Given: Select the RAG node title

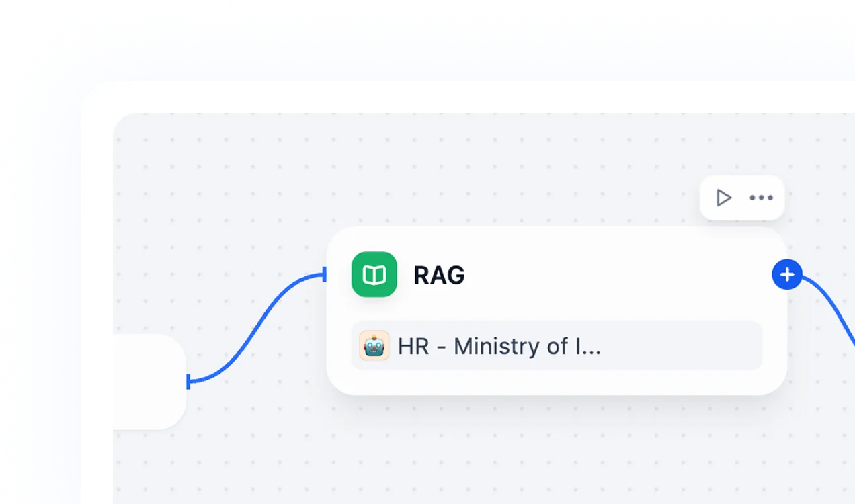Looking at the screenshot, I should point(439,275).
